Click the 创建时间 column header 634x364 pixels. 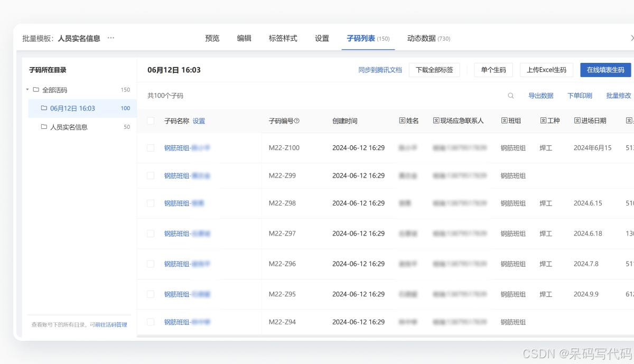click(344, 121)
